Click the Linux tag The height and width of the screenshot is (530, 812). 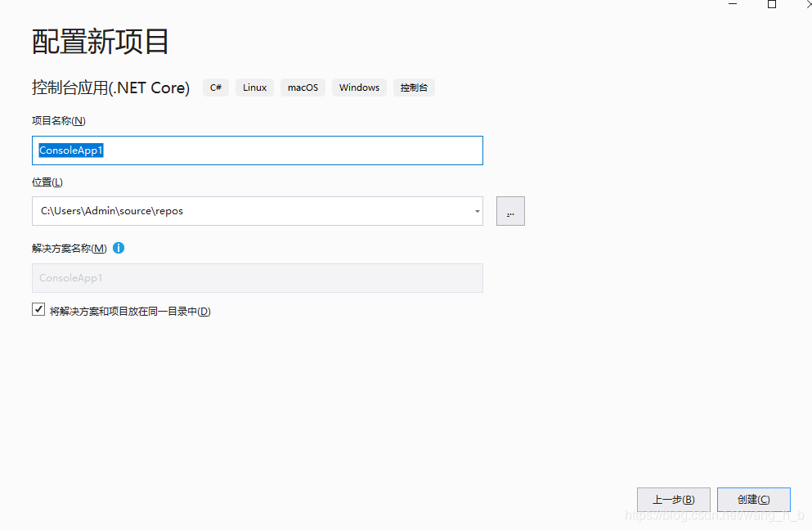point(255,88)
